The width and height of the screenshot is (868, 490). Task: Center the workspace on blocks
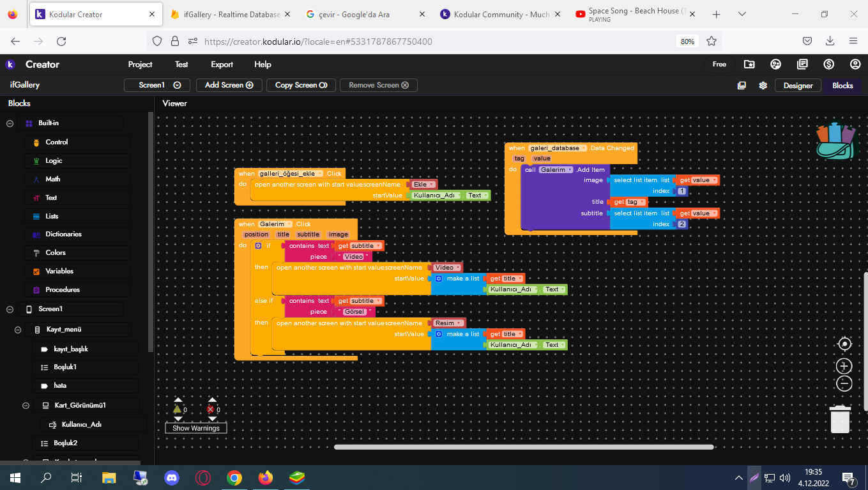844,344
